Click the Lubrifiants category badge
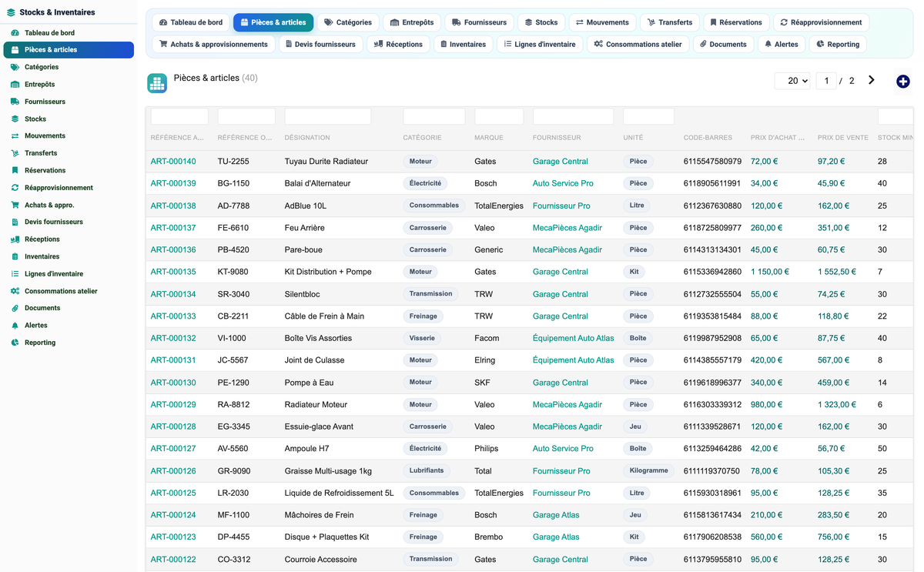The image size is (924, 572). (x=427, y=470)
